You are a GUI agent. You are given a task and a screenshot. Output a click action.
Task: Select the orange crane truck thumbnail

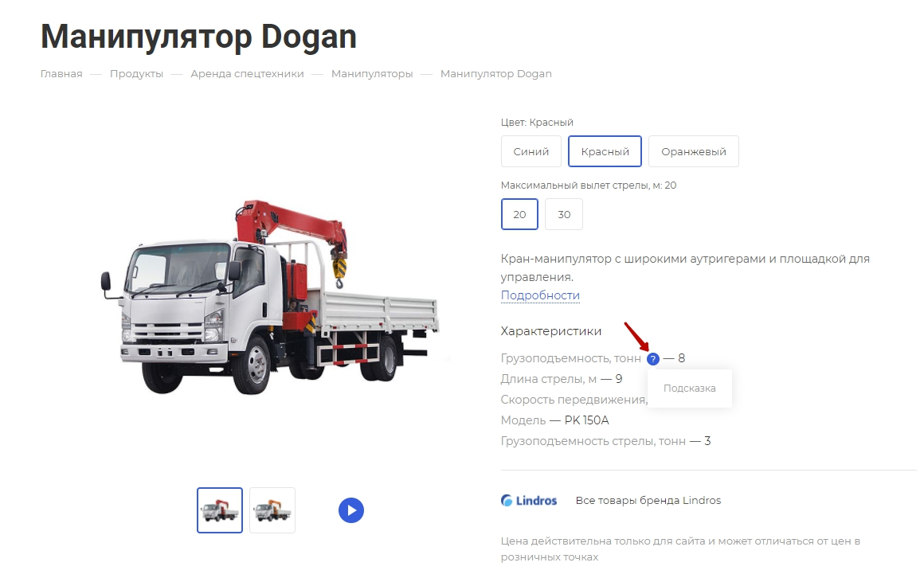pyautogui.click(x=272, y=510)
